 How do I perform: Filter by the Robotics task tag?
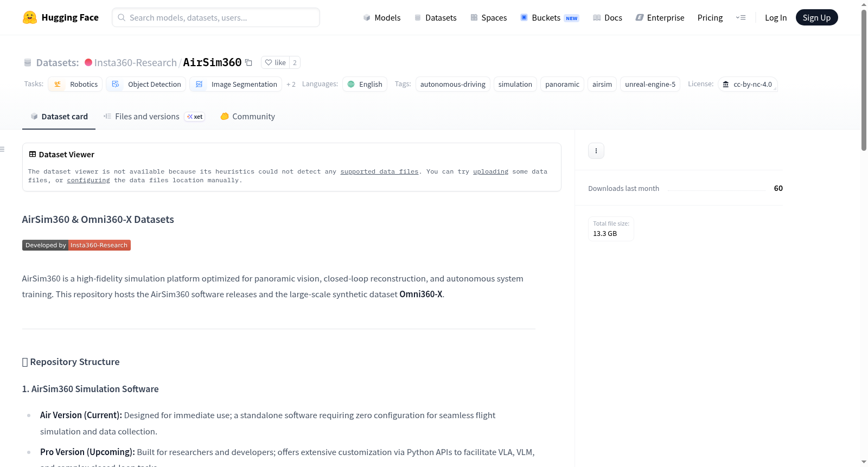pos(75,84)
